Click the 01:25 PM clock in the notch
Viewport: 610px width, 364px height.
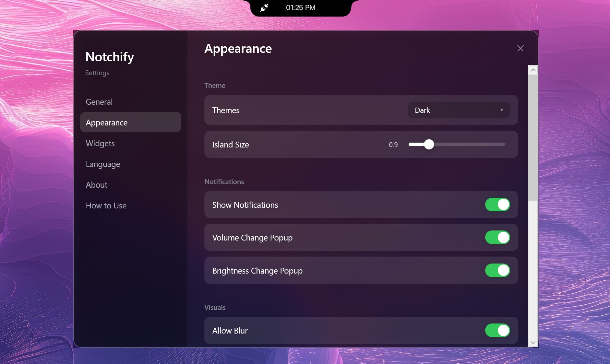(x=301, y=7)
